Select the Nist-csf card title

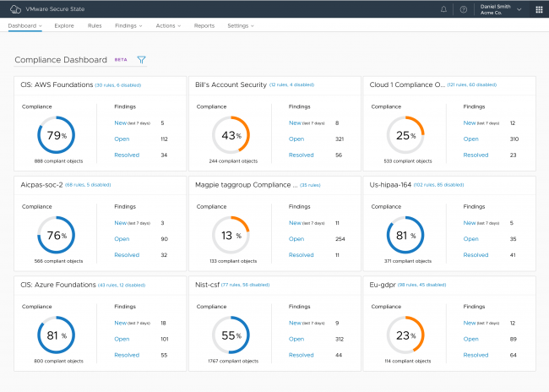coord(207,285)
